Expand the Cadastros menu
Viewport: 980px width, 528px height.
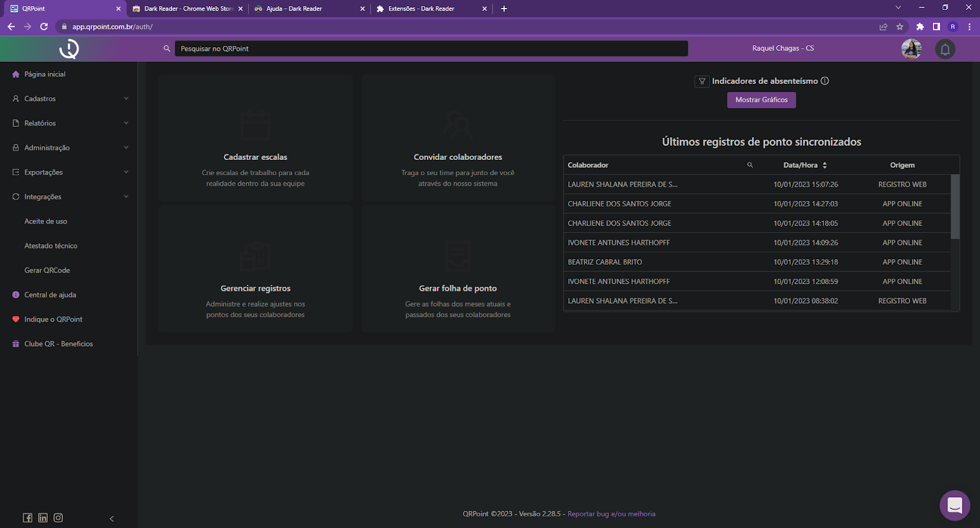coord(70,99)
